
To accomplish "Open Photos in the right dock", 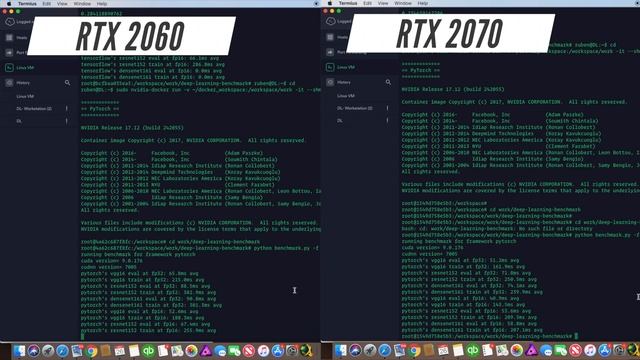I will (x=516, y=350).
